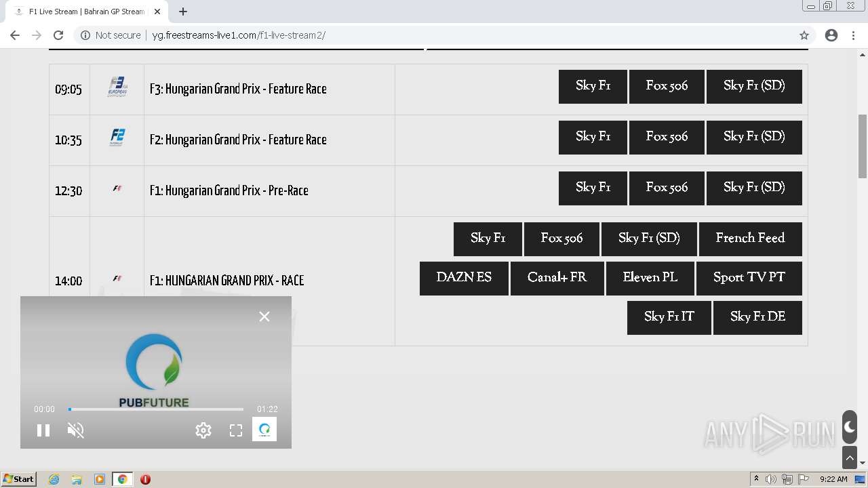Click the 12:30 time cell

68,191
